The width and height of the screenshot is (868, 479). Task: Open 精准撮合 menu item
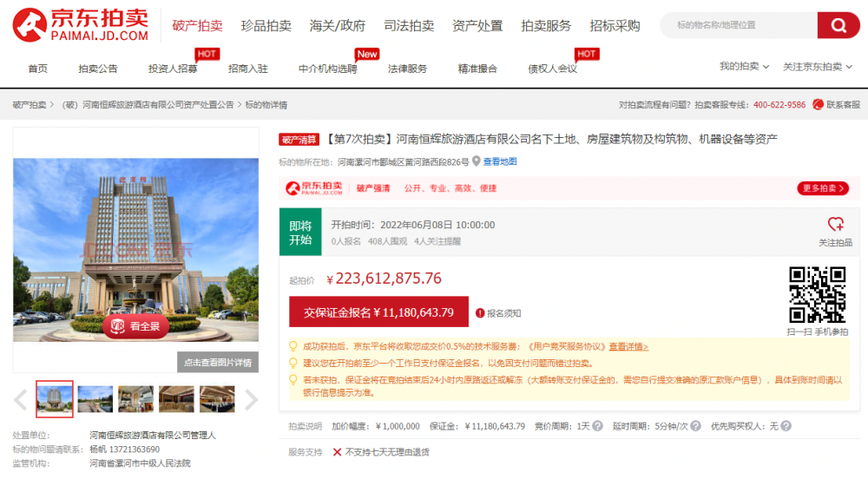tap(477, 69)
